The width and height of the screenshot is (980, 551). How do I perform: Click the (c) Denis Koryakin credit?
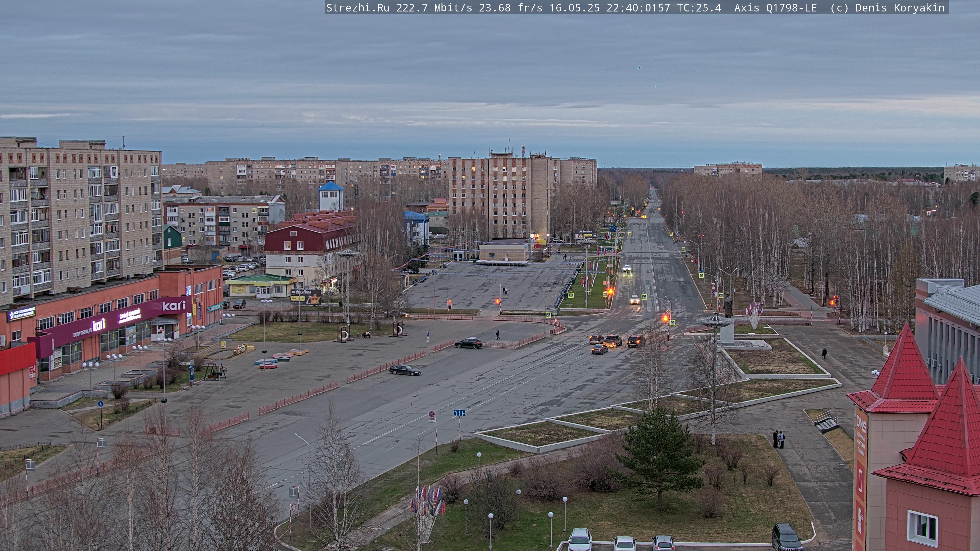887,8
